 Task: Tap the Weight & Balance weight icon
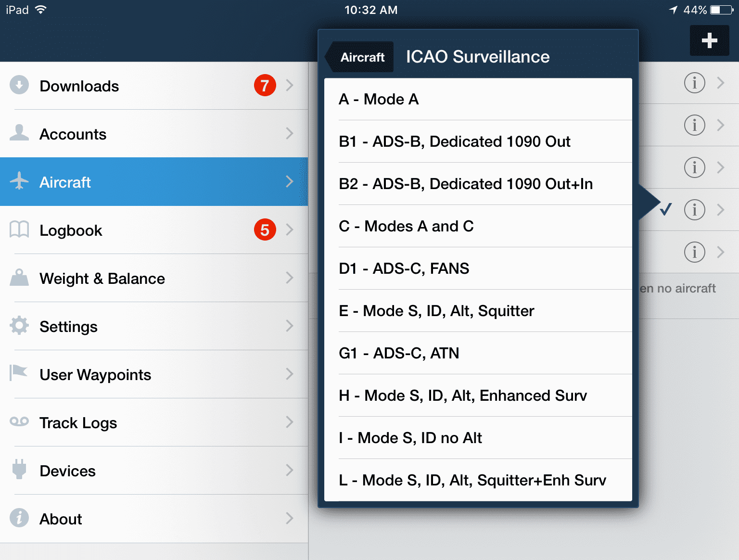coord(19,278)
